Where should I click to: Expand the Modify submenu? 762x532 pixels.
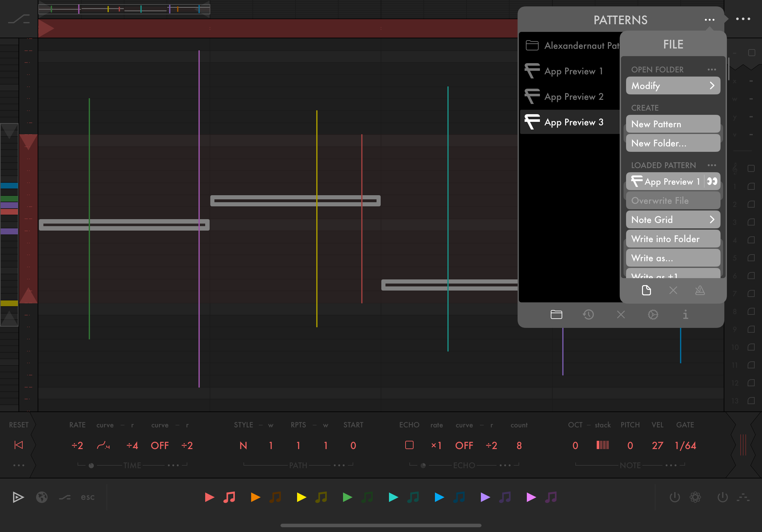click(673, 86)
